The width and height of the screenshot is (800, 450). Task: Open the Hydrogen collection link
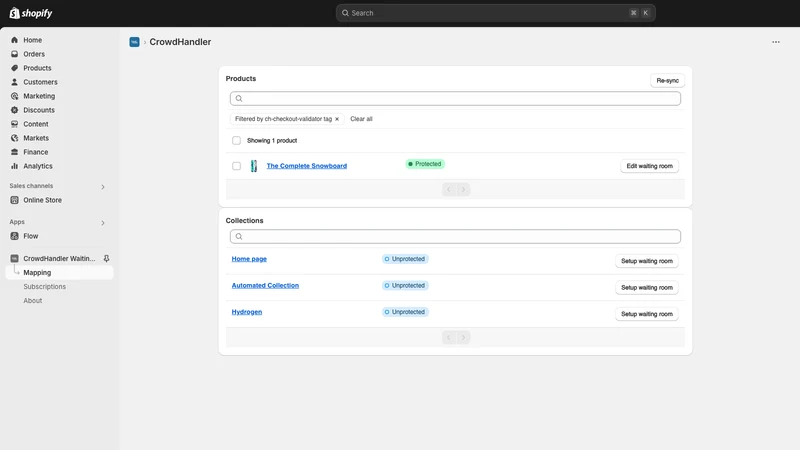247,312
